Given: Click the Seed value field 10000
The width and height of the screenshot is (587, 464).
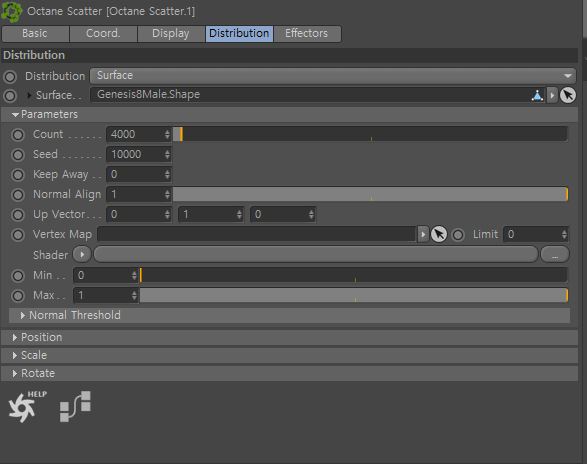Looking at the screenshot, I should tap(139, 154).
